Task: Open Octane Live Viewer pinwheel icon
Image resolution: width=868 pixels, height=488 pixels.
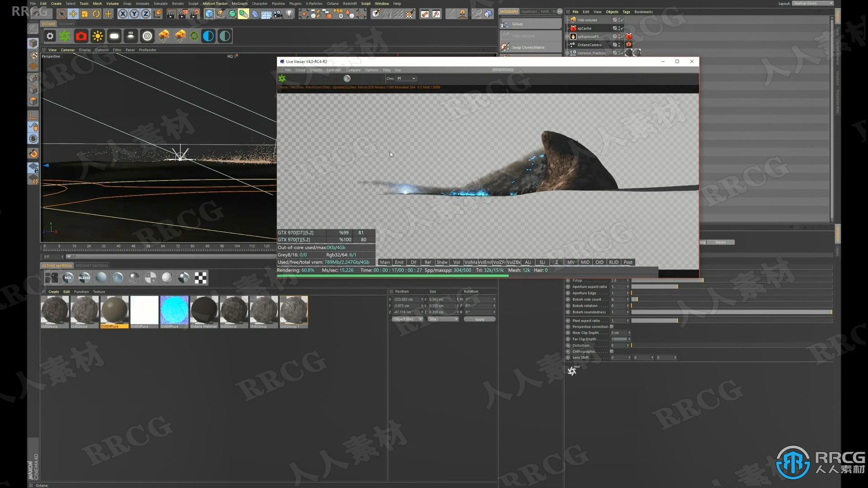Action: (x=65, y=36)
